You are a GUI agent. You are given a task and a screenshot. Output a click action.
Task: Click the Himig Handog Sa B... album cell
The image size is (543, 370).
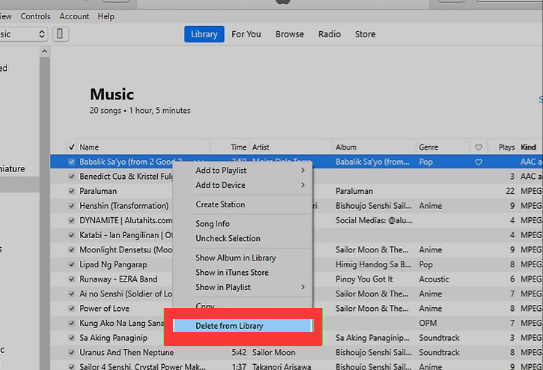coord(373,264)
